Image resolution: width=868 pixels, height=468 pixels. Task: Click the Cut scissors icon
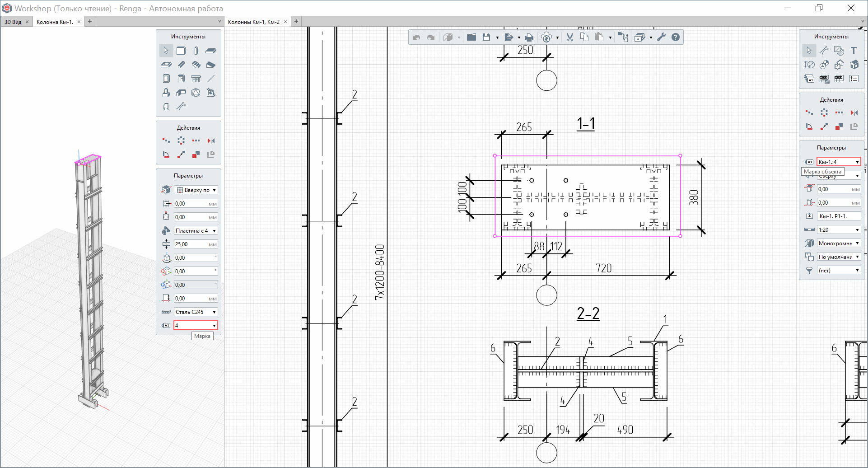570,37
